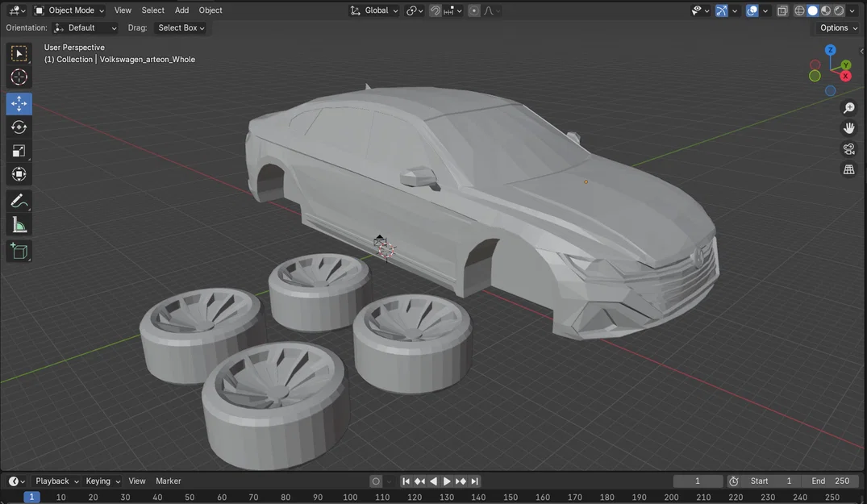Open the transform orientation Global dropdown

374,10
